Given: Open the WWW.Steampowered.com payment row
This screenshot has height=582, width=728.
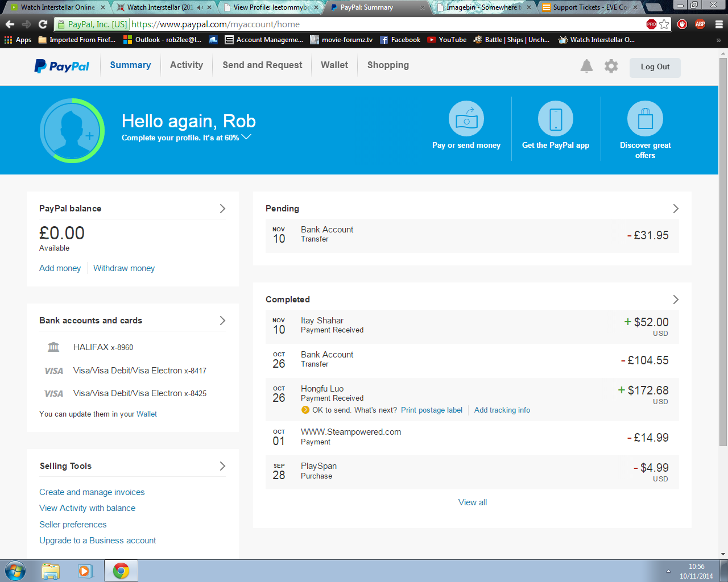Looking at the screenshot, I should point(472,438).
